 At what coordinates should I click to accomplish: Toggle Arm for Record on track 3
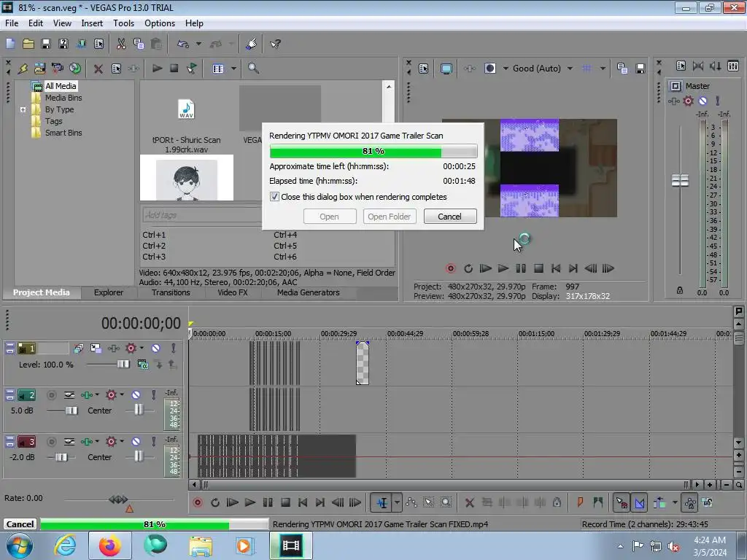click(x=52, y=441)
